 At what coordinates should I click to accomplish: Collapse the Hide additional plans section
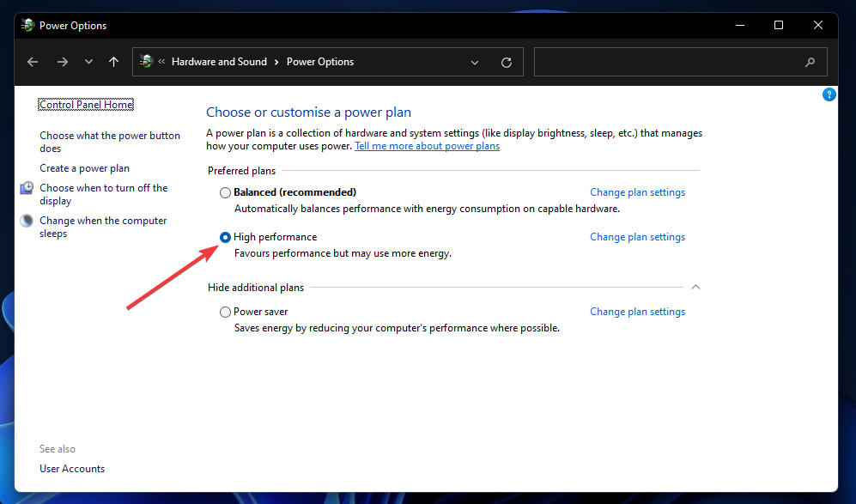coord(695,287)
